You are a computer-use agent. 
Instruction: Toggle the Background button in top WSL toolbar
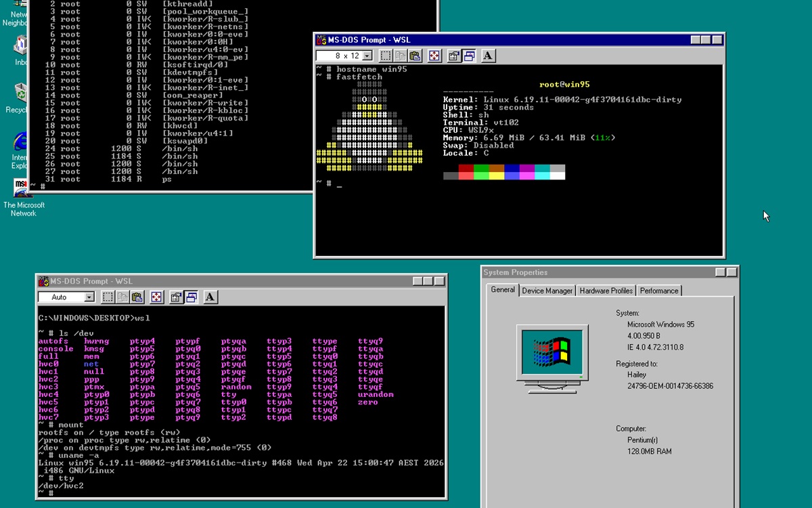coord(470,56)
